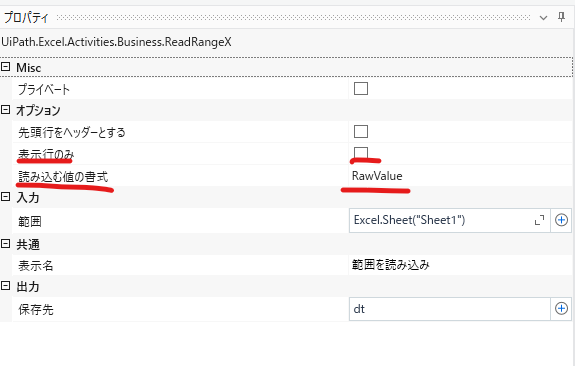The width and height of the screenshot is (575, 366).
Task: Collapse the 共通 section
Action: (6, 244)
